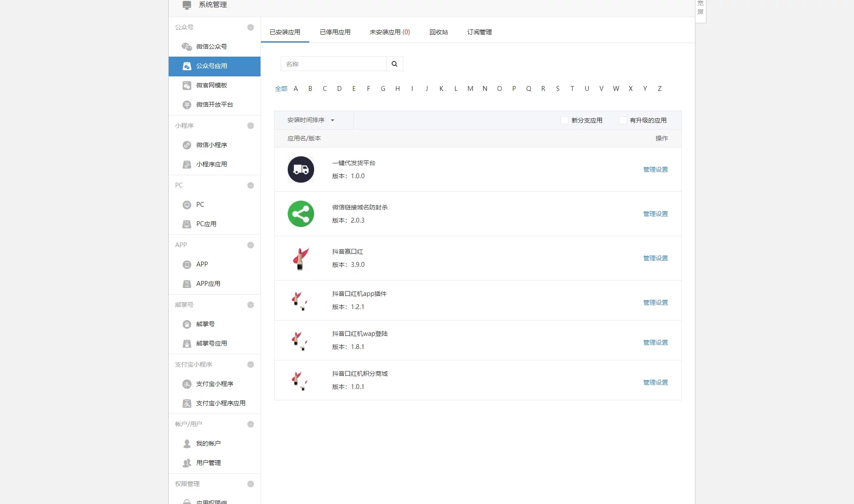Open 微信小程序 in the sidebar
The image size is (854, 504).
pos(211,145)
